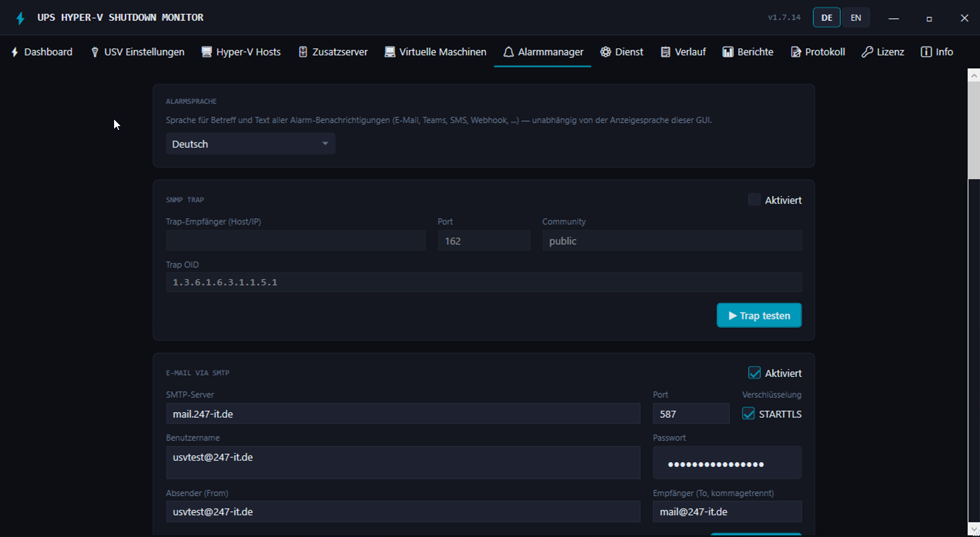This screenshot has height=537, width=980.
Task: Enable the SNMP Trap Aktiviert checkbox
Action: pos(754,200)
